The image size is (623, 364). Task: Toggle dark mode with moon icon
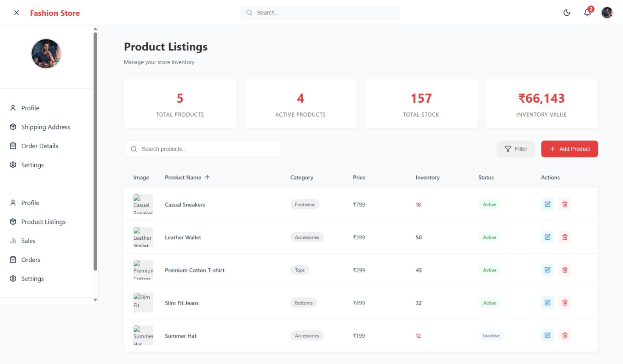567,13
